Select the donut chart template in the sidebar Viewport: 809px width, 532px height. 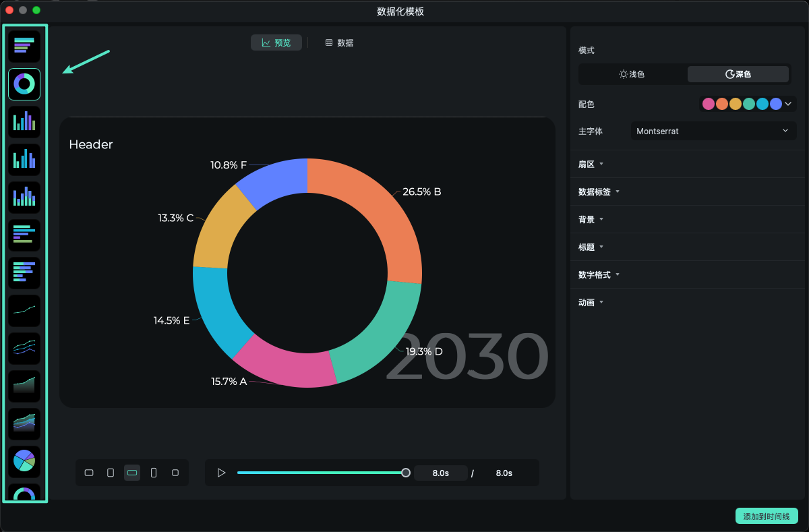coord(24,84)
